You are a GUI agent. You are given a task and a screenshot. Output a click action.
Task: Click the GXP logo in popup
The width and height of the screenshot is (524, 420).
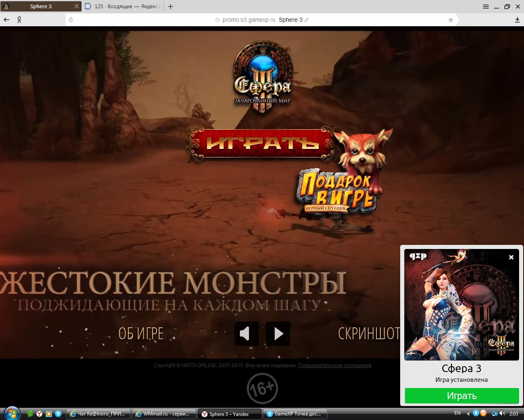point(418,256)
